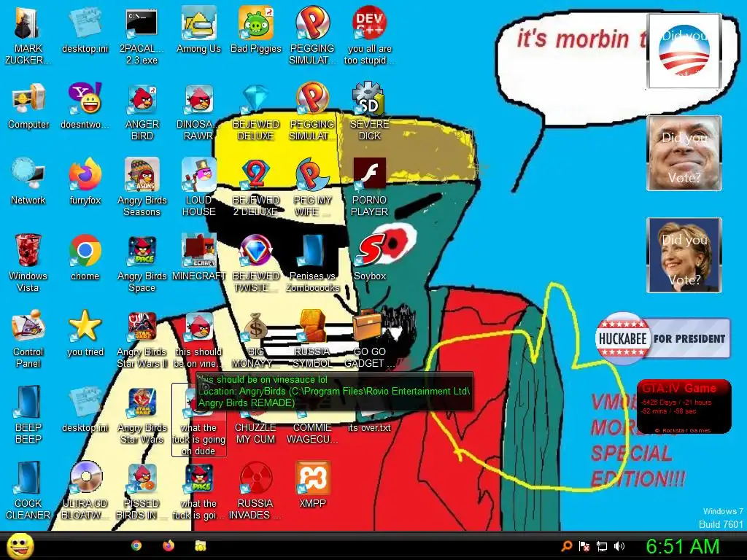Open the Among Us desktop icon
This screenshot has width=747, height=560.
tap(198, 30)
